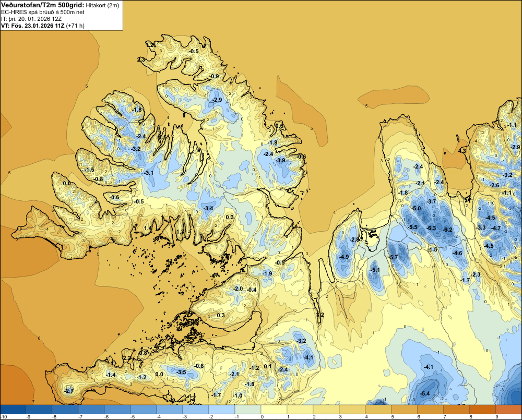Click the '-1.9' temperature value on the map
This screenshot has height=420, width=522.
tap(267, 273)
